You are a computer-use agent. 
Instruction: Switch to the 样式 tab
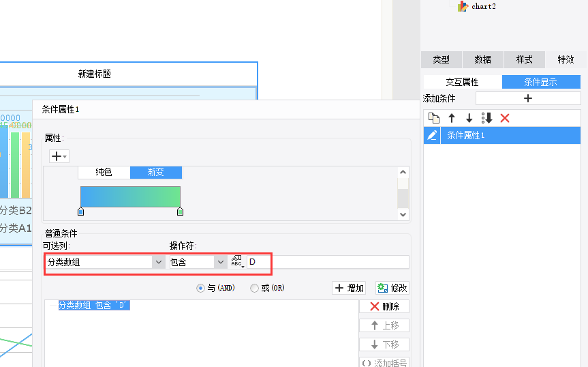tap(524, 59)
